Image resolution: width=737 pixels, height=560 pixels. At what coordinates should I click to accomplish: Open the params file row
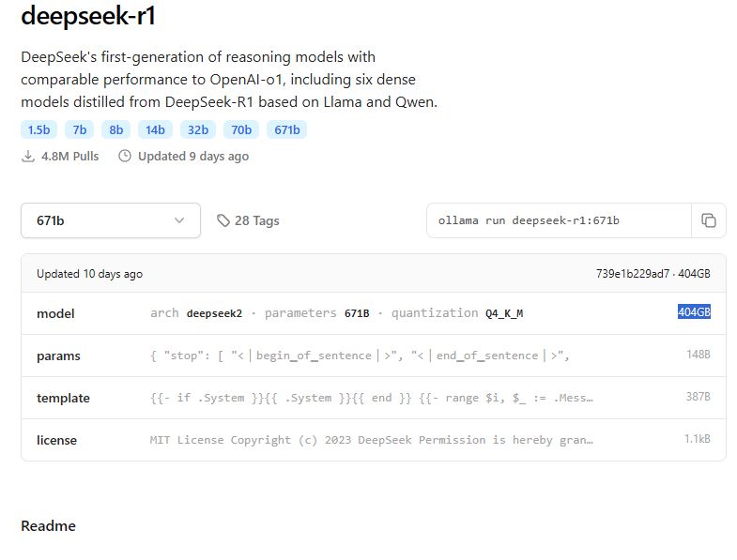pyautogui.click(x=373, y=356)
